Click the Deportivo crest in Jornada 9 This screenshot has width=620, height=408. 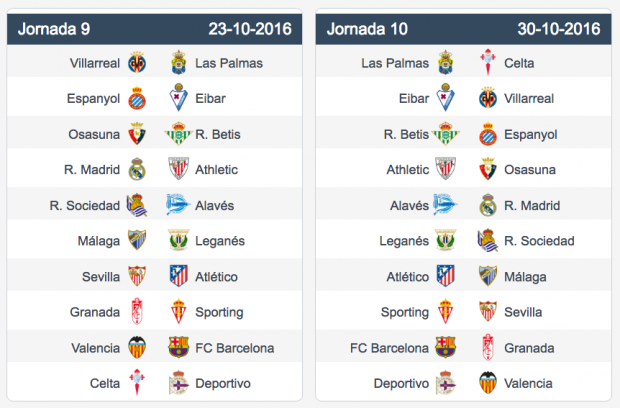(x=178, y=383)
